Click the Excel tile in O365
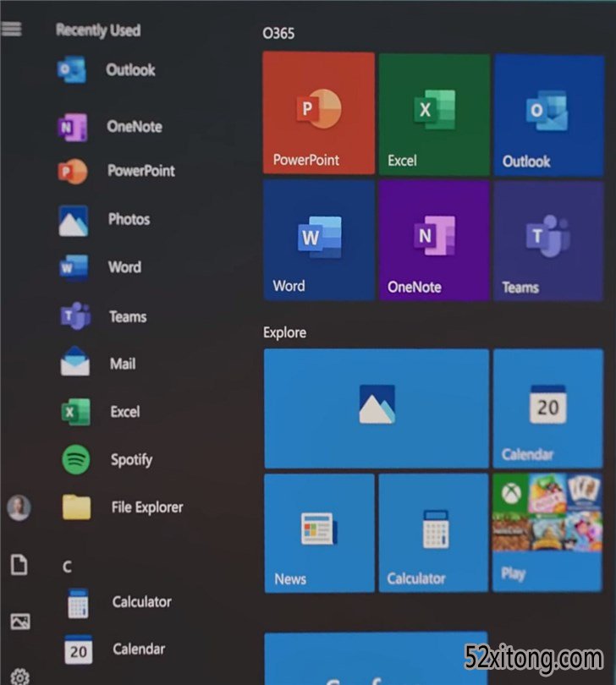616x685 pixels. click(434, 114)
